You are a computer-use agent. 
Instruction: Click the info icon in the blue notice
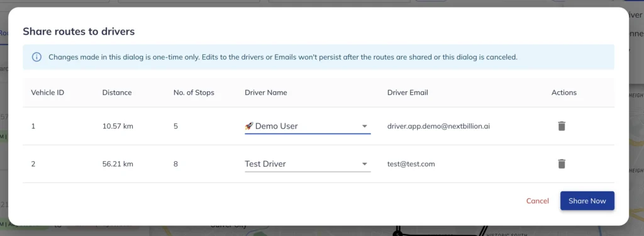point(37,57)
